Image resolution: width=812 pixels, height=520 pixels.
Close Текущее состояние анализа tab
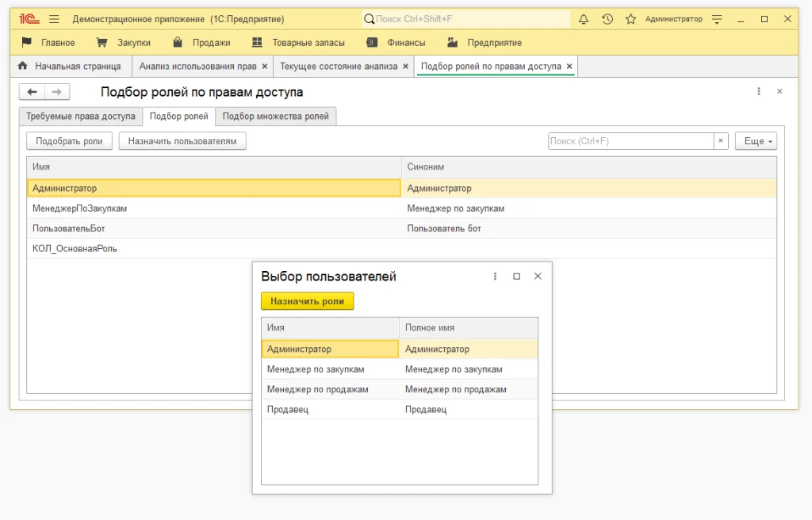(405, 67)
